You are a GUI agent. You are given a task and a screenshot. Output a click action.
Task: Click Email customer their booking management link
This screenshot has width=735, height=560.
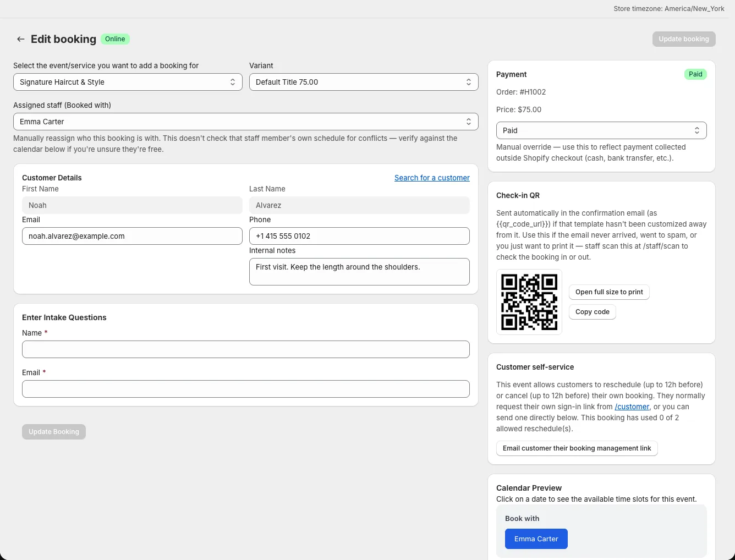point(577,448)
